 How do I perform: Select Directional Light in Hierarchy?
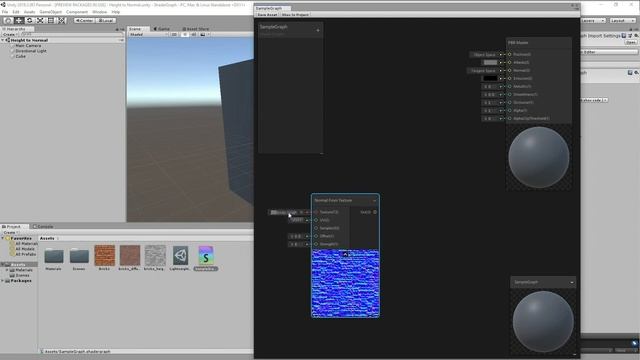[x=31, y=51]
